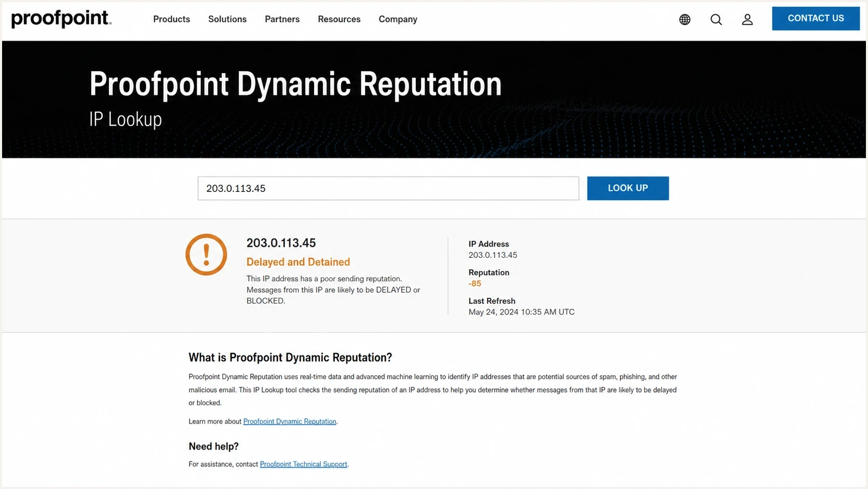Click the "Proofpoint Dynamic Reputation" banner title

pos(295,84)
